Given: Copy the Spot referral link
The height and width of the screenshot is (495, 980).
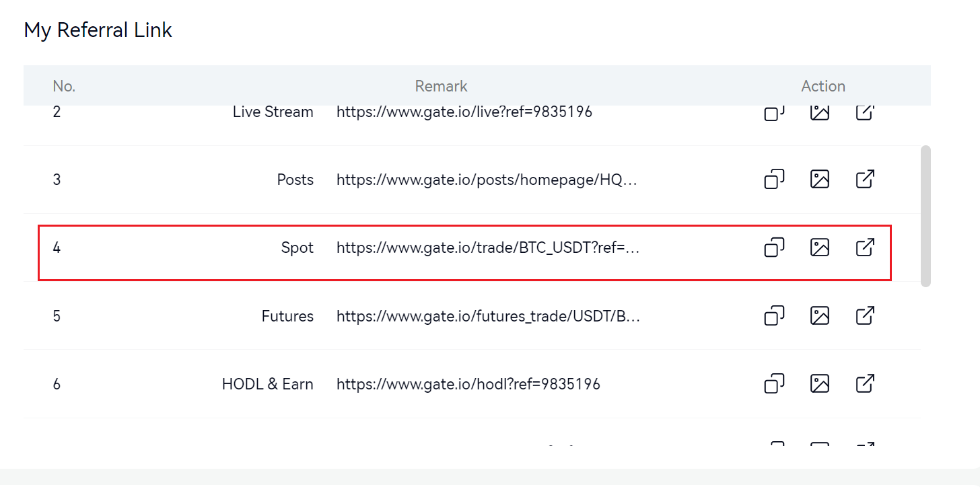Looking at the screenshot, I should click(774, 247).
